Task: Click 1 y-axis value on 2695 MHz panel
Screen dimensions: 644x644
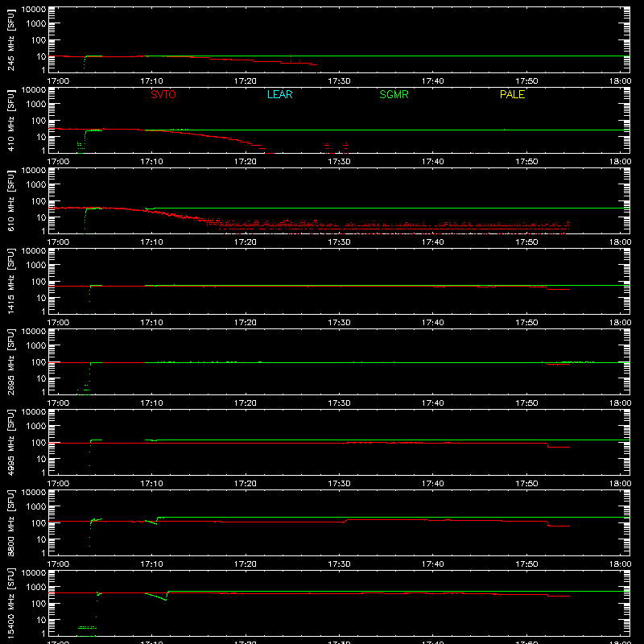Action: click(43, 392)
